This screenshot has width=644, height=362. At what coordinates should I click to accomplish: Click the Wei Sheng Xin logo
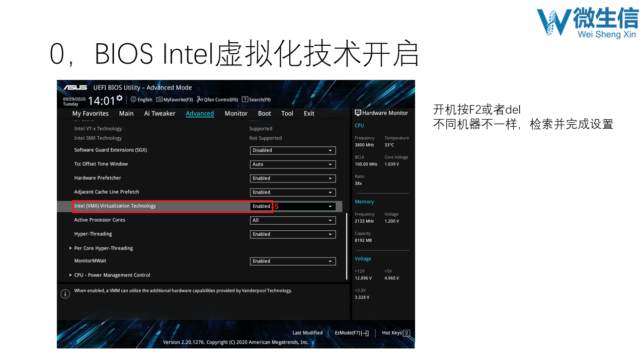[x=588, y=23]
